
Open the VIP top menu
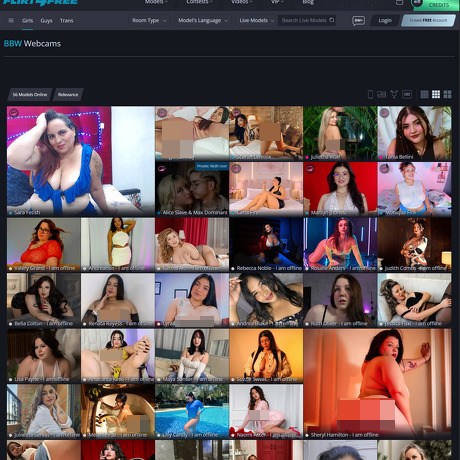(x=277, y=2)
